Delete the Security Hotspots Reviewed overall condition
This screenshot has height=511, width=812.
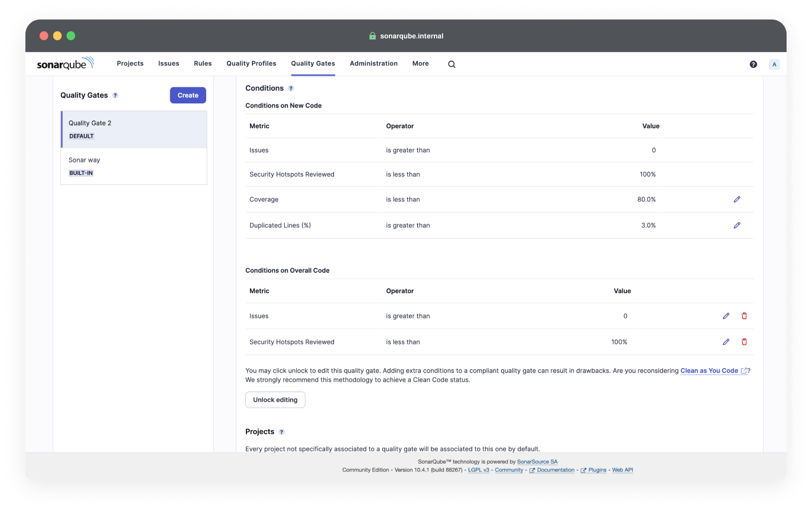tap(744, 341)
